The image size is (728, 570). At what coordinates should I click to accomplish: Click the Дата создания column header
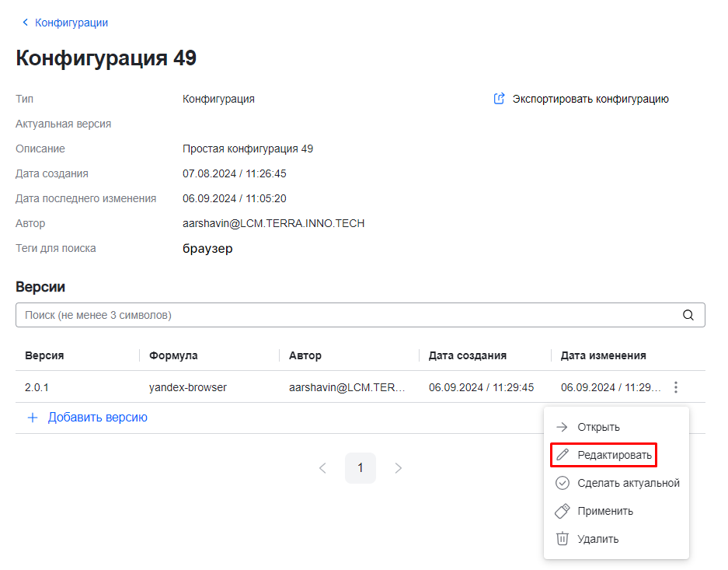tap(468, 355)
